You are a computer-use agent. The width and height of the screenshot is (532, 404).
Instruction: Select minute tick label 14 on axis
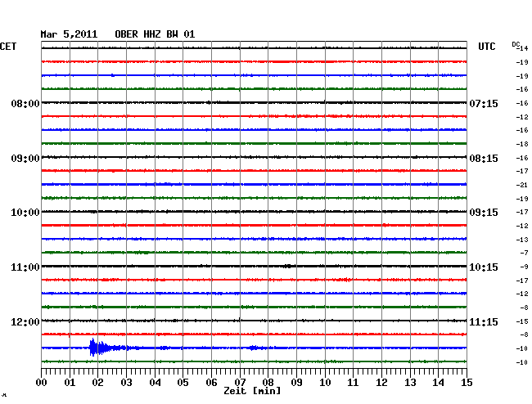[438, 382]
